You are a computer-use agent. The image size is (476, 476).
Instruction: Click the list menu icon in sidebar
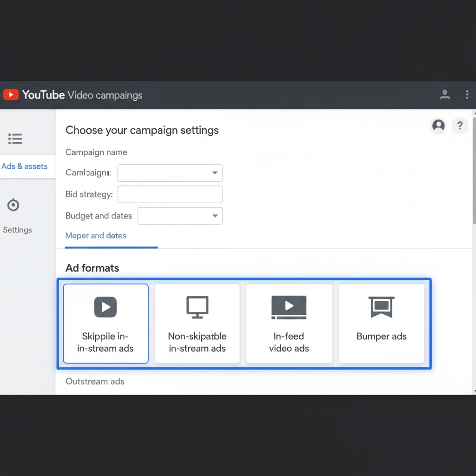(x=15, y=139)
